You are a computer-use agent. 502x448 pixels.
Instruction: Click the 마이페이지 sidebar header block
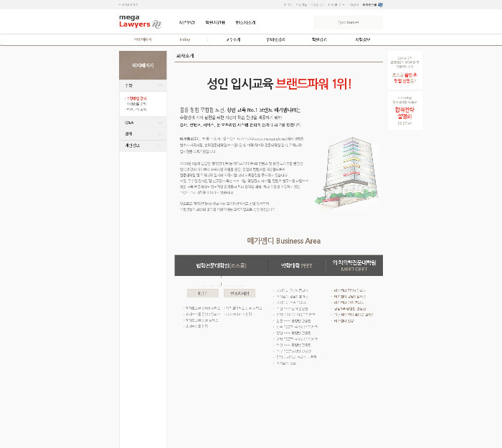click(143, 65)
